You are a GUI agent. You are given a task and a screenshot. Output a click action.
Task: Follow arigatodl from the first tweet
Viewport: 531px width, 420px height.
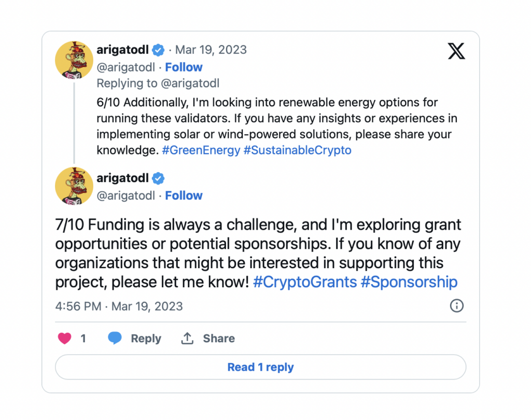[x=184, y=67]
